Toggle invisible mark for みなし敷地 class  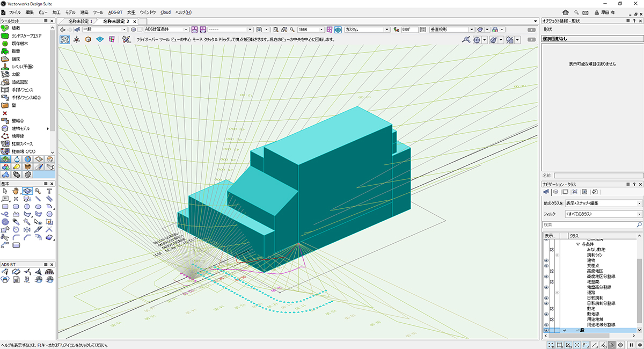point(552,250)
